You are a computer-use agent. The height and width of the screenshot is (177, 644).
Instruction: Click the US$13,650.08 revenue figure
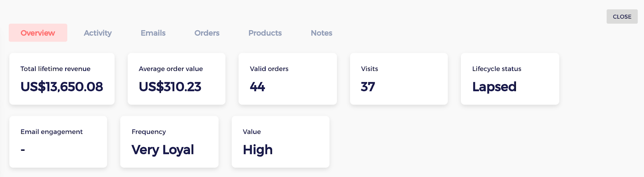tap(62, 87)
